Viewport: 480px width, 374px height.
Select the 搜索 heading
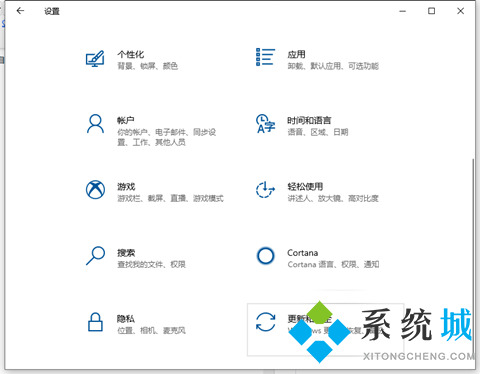click(126, 253)
